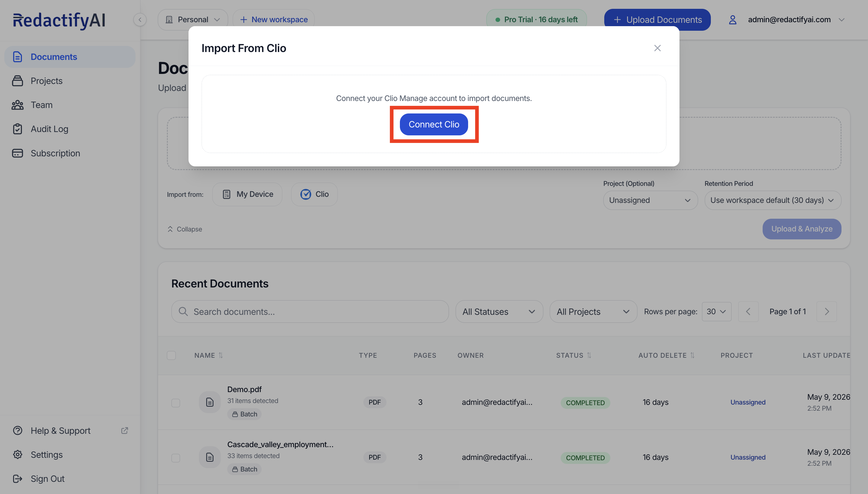Click the Connect Clio button
This screenshot has height=494, width=868.
pyautogui.click(x=434, y=124)
